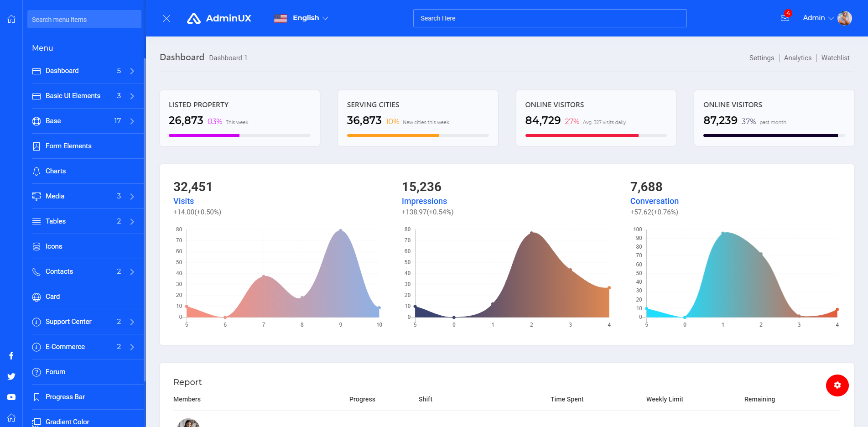
Task: Click the Admin profile avatar
Action: (x=845, y=18)
